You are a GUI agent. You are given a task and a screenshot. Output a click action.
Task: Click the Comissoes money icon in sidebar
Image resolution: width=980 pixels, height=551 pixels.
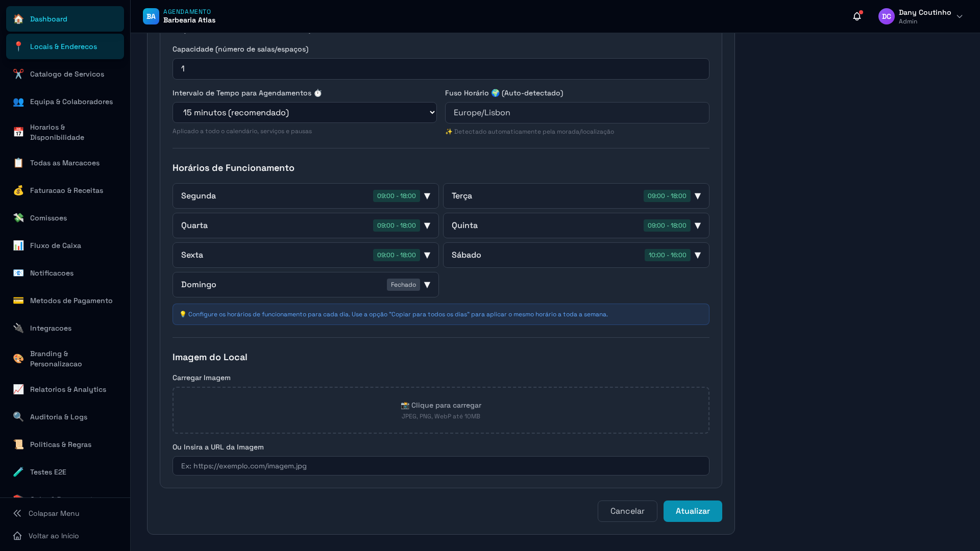[x=18, y=218]
